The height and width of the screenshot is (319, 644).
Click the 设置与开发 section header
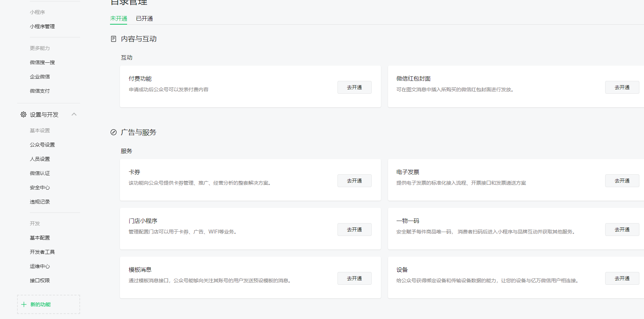tap(48, 114)
